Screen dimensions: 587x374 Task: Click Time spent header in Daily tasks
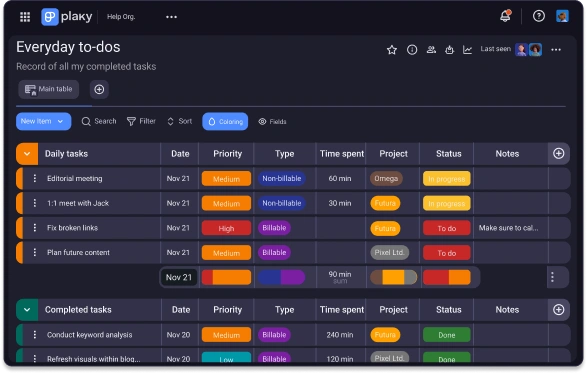[x=341, y=154]
